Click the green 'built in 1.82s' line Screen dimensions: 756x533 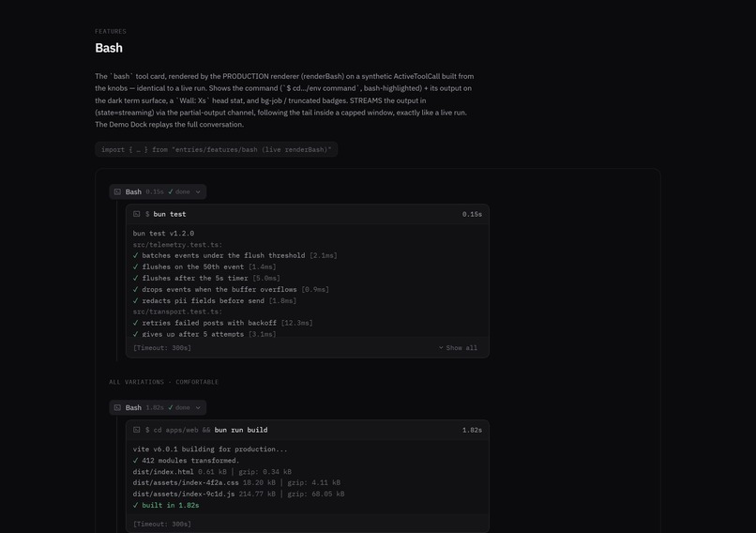pos(166,506)
